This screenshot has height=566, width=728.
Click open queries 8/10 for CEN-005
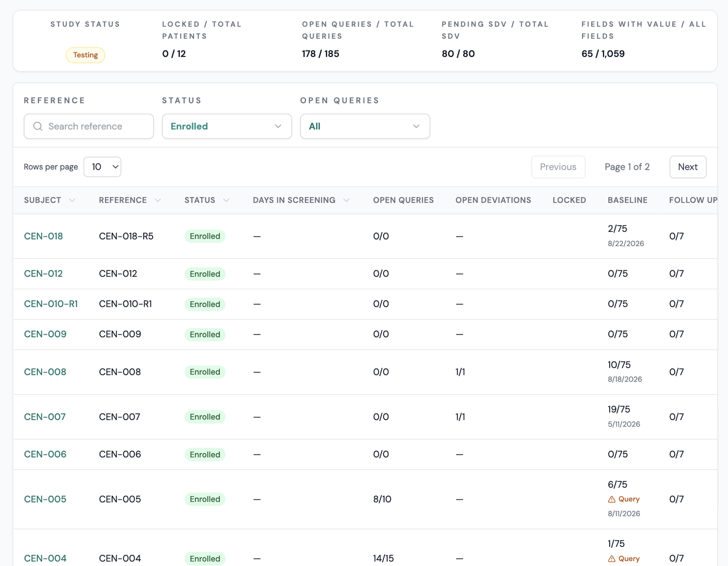382,499
